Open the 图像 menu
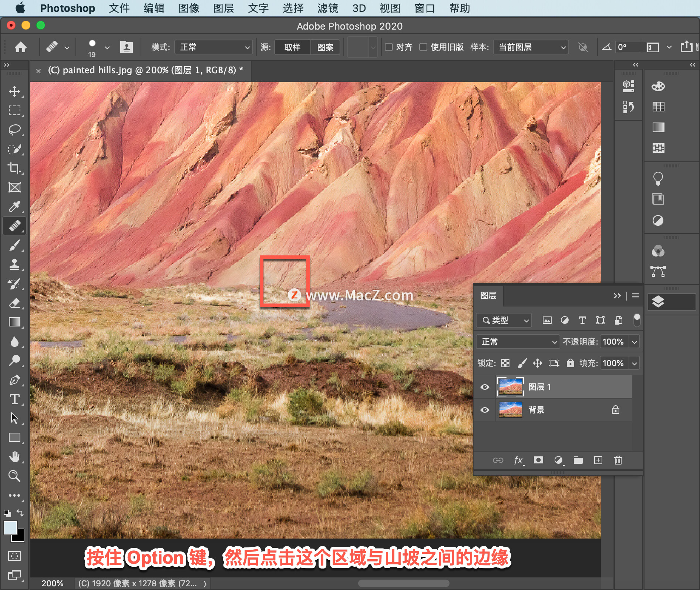Screen dimensions: 700x590 tap(189, 8)
